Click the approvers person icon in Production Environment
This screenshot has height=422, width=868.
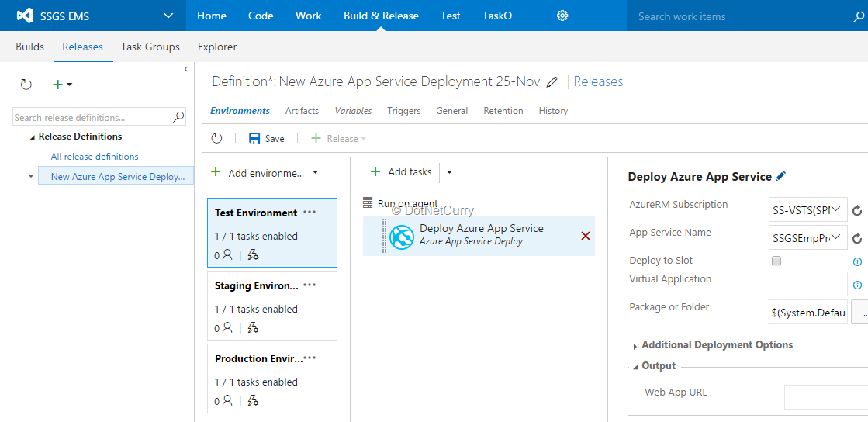pos(227,401)
